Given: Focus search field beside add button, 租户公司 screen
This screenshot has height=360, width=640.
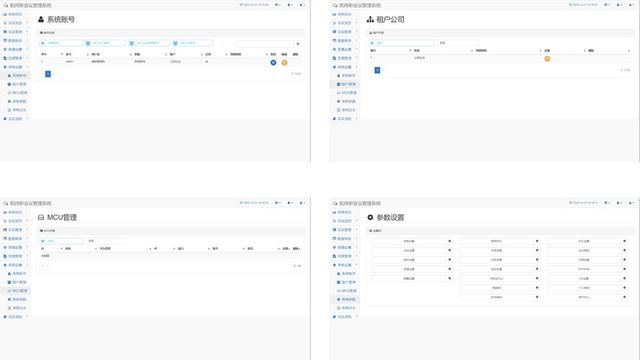Looking at the screenshot, I should tap(458, 43).
